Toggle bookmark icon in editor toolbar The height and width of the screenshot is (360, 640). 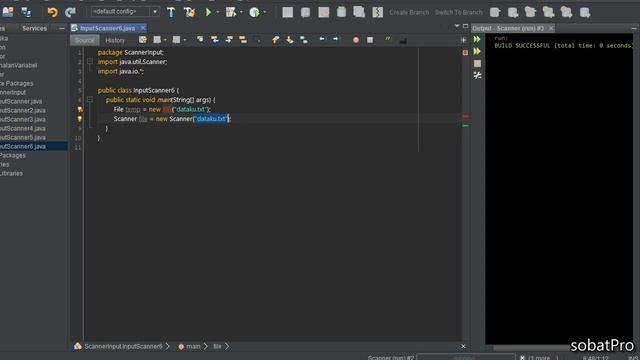click(x=304, y=40)
